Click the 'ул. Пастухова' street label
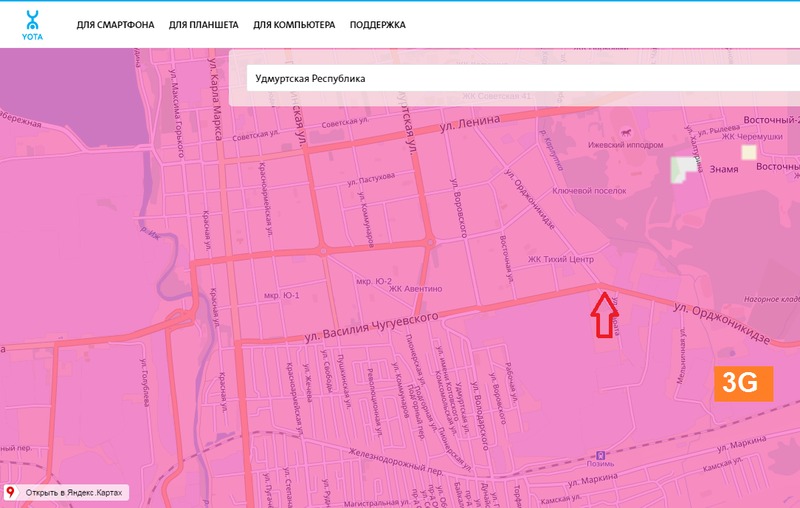Screen dimensions: 800x508 click(371, 179)
